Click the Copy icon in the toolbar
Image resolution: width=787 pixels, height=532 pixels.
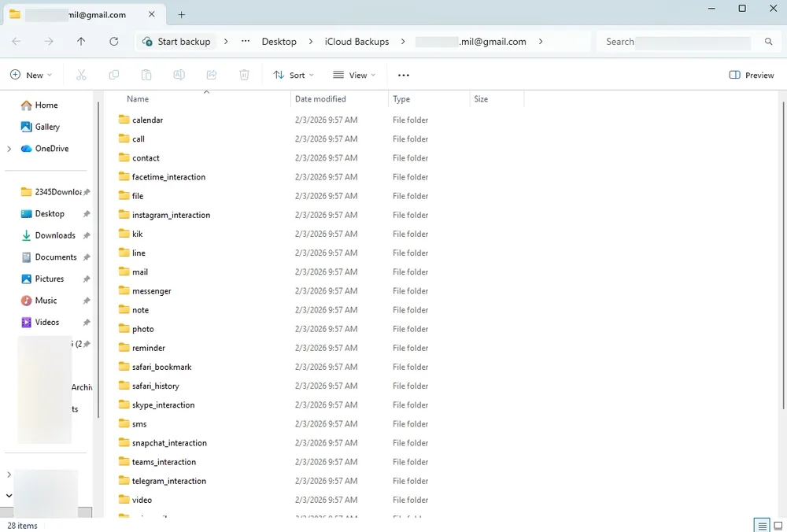click(114, 75)
